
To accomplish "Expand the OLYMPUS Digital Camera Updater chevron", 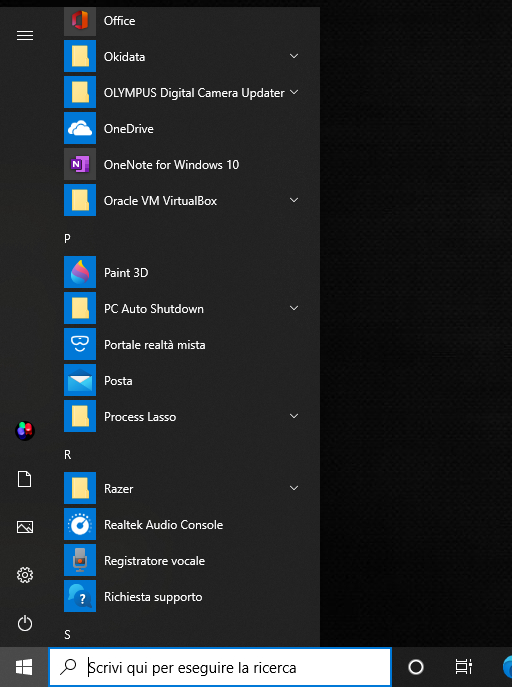I will click(x=294, y=92).
